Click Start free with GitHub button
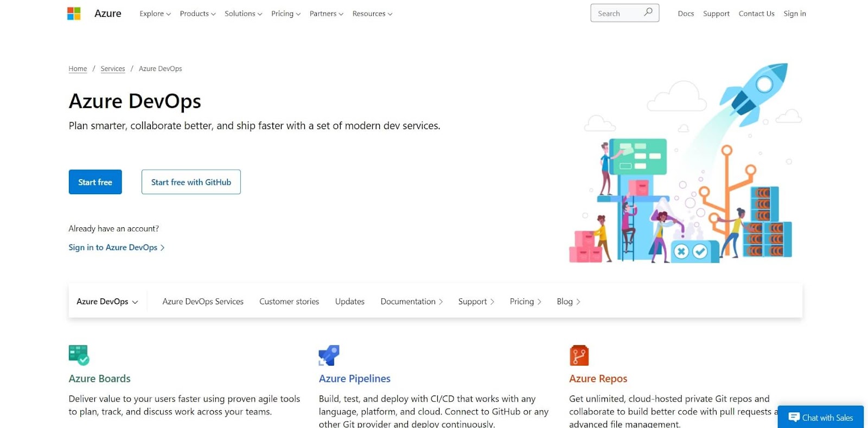868x428 pixels. 191,182
